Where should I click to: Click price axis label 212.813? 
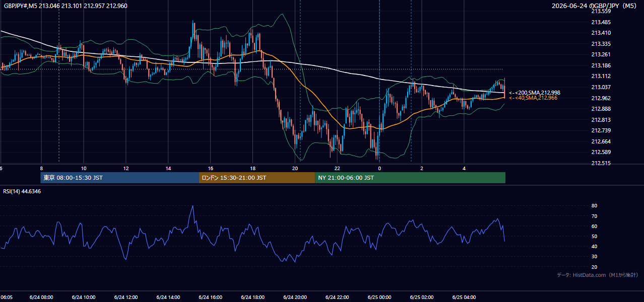point(601,120)
